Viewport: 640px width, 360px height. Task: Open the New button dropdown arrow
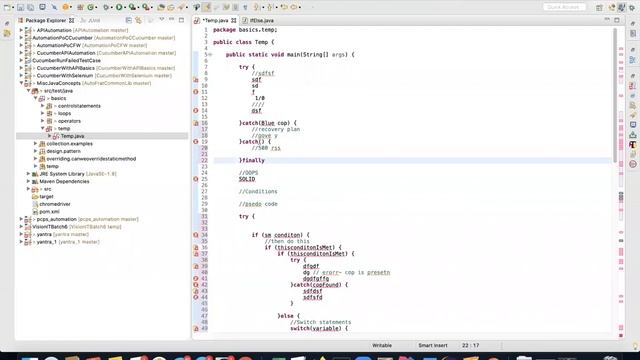13,7
